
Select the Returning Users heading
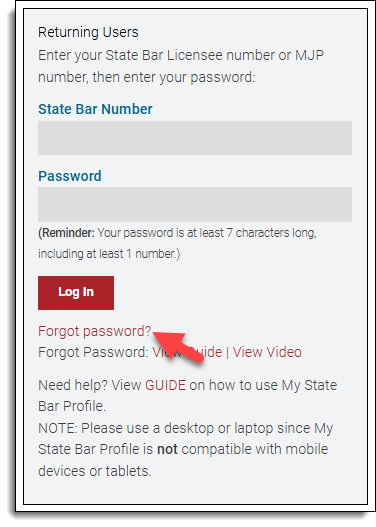click(88, 32)
